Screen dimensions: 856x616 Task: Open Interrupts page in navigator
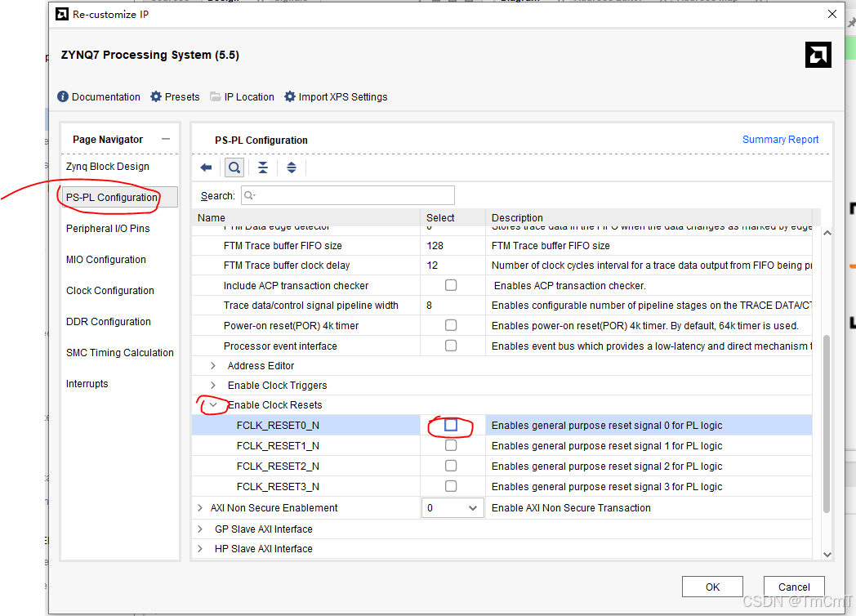(x=87, y=384)
